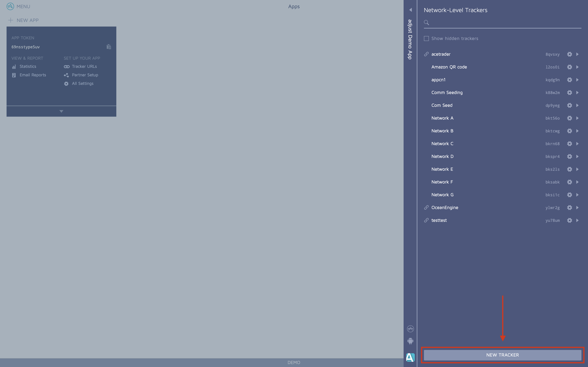This screenshot has width=588, height=367.
Task: Click the gear icon beside OceanEngine
Action: click(569, 208)
